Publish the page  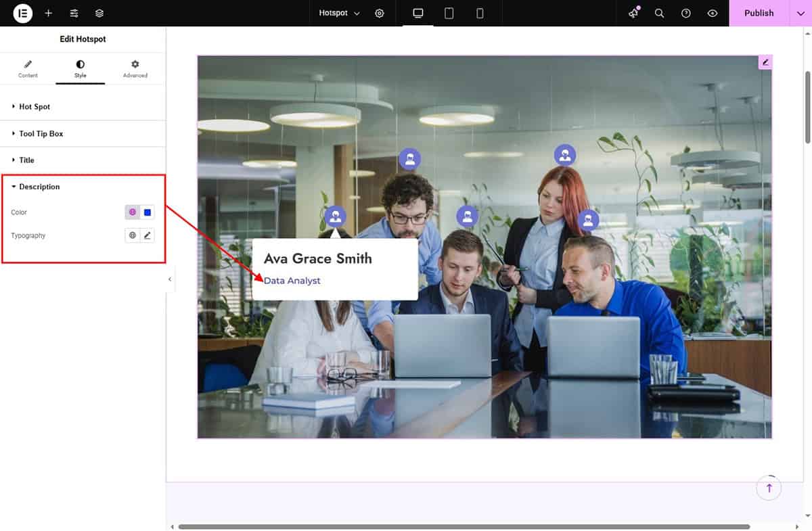759,13
